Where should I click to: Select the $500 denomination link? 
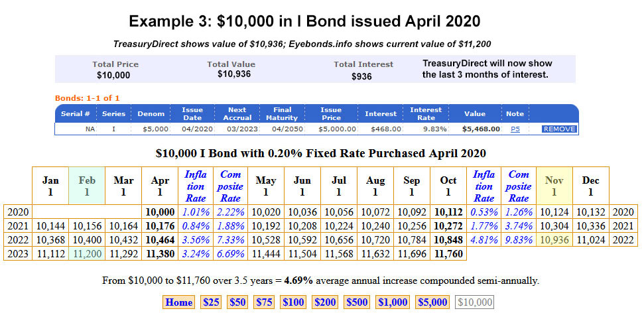click(357, 302)
